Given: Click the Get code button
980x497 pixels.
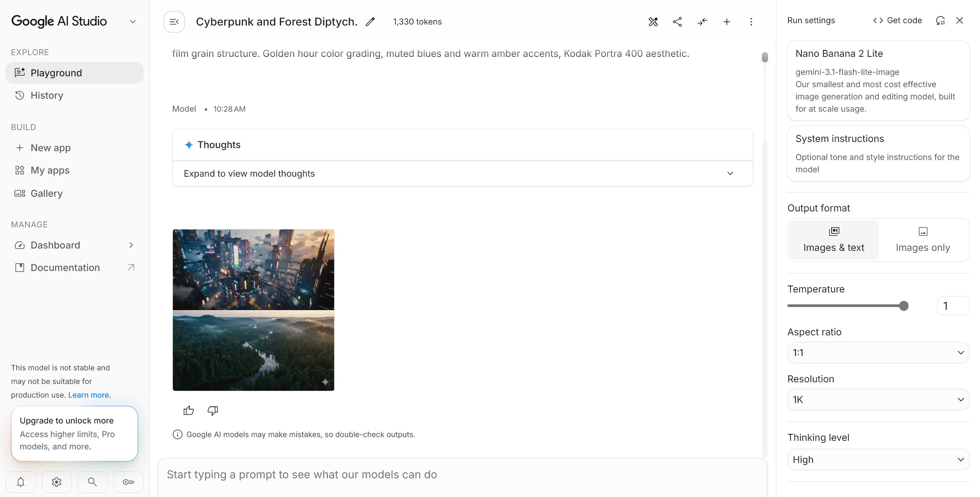Looking at the screenshot, I should (x=897, y=20).
